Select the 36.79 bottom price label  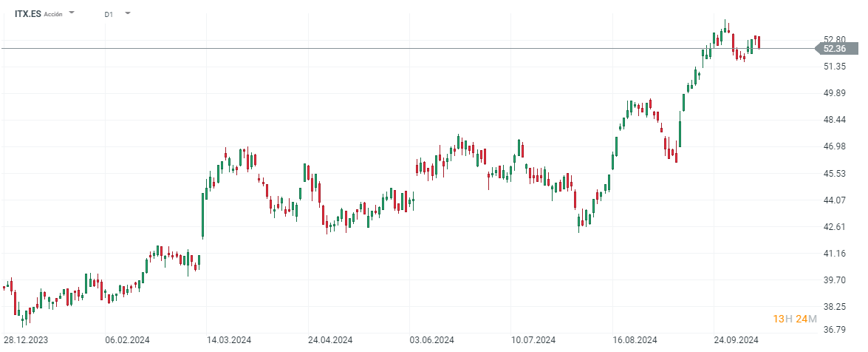point(835,330)
